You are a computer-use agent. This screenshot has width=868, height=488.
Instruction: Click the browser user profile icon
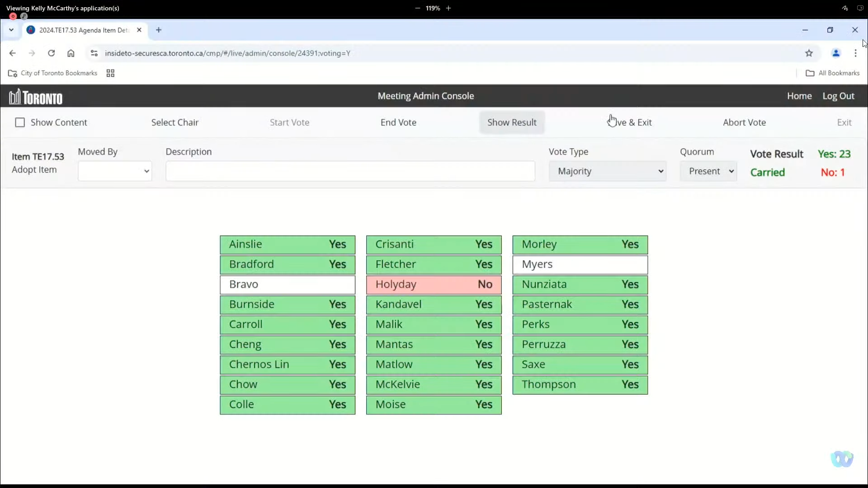point(836,53)
